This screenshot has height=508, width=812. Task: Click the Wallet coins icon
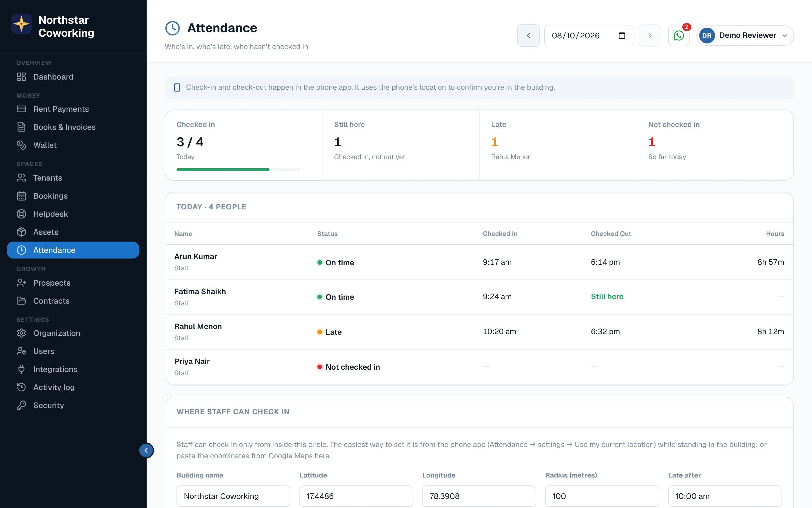[21, 145]
